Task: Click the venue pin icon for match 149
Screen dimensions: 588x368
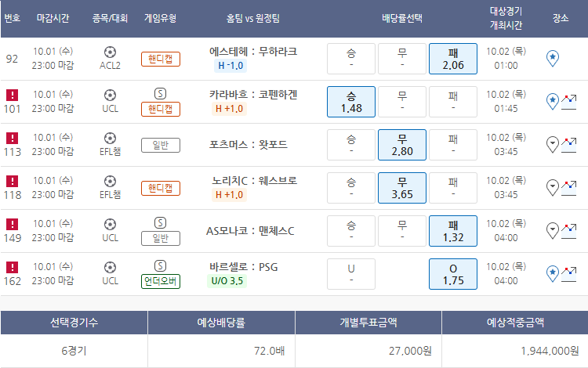Action: pyautogui.click(x=552, y=229)
